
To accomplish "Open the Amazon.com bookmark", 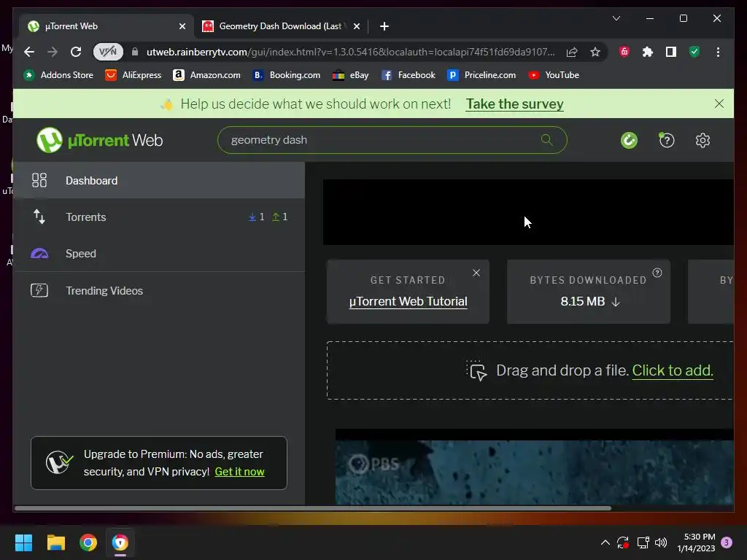I will (x=206, y=75).
